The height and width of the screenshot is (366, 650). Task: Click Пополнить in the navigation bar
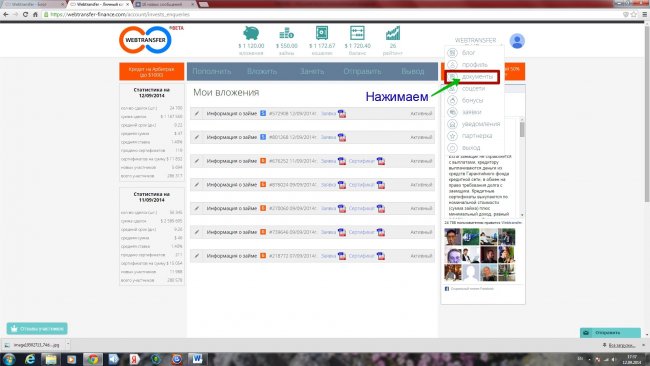(211, 71)
